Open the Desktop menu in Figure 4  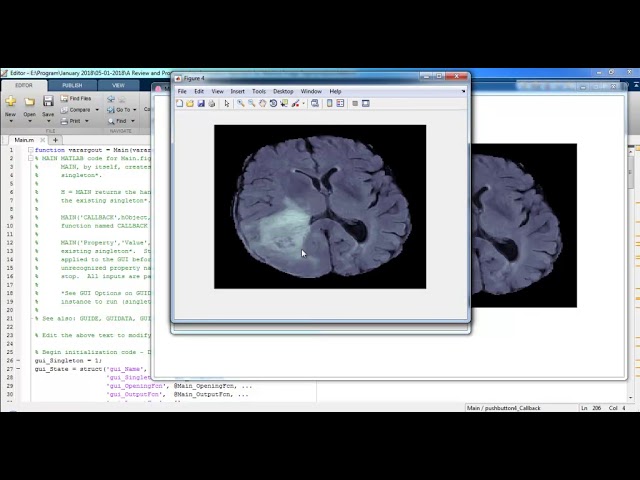(283, 91)
